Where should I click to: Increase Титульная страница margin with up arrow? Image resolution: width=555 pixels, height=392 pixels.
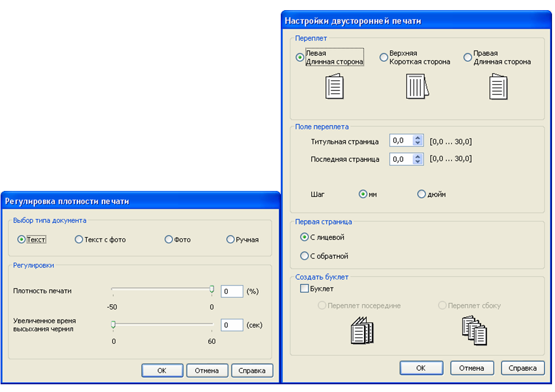tap(418, 138)
